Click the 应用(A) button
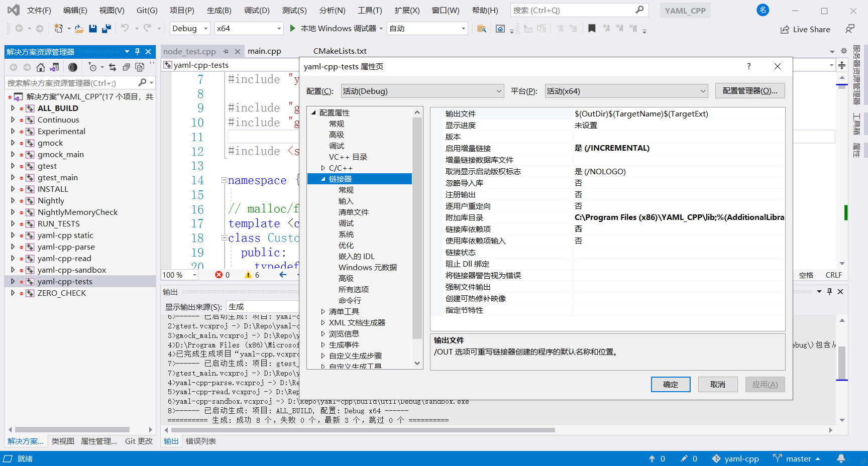This screenshot has height=466, width=868. (765, 384)
